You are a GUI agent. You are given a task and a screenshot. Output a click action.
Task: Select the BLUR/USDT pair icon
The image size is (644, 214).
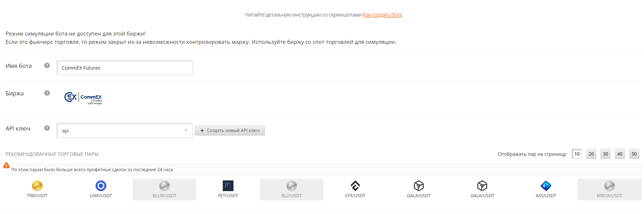point(164,186)
